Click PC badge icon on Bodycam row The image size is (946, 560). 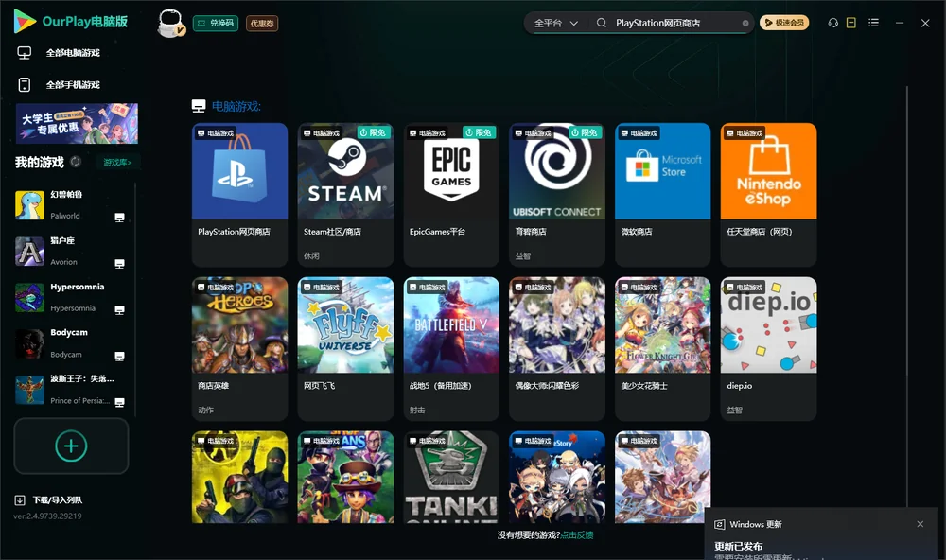point(119,357)
